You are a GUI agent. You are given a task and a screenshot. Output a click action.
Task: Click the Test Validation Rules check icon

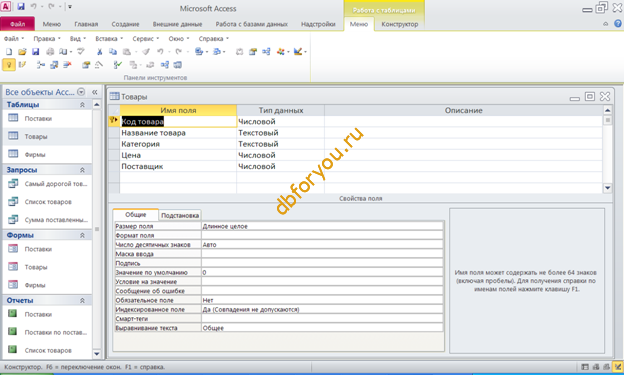[x=117, y=64]
